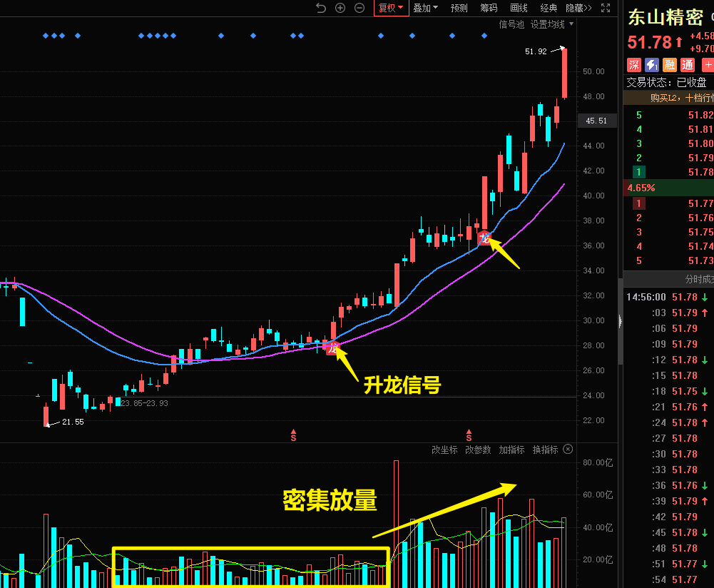
Task: Close the volume indicator panel with X icon
Action: tap(568, 449)
